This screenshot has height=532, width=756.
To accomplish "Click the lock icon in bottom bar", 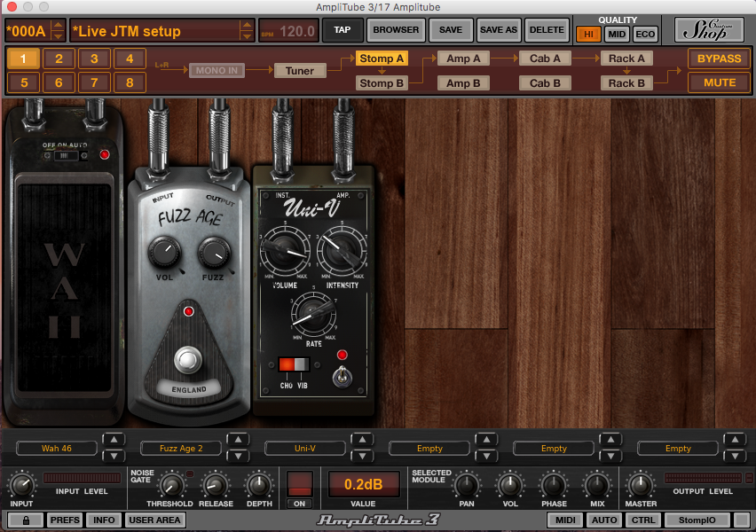I will [x=26, y=520].
